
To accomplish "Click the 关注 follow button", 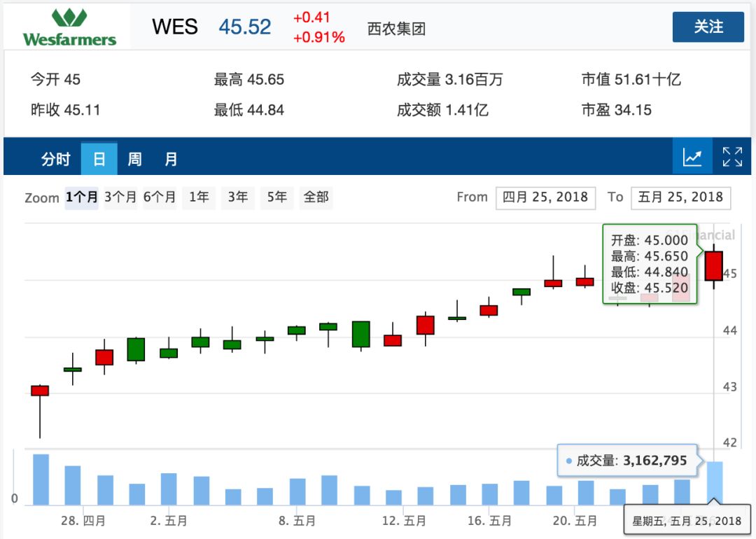I will tap(708, 27).
